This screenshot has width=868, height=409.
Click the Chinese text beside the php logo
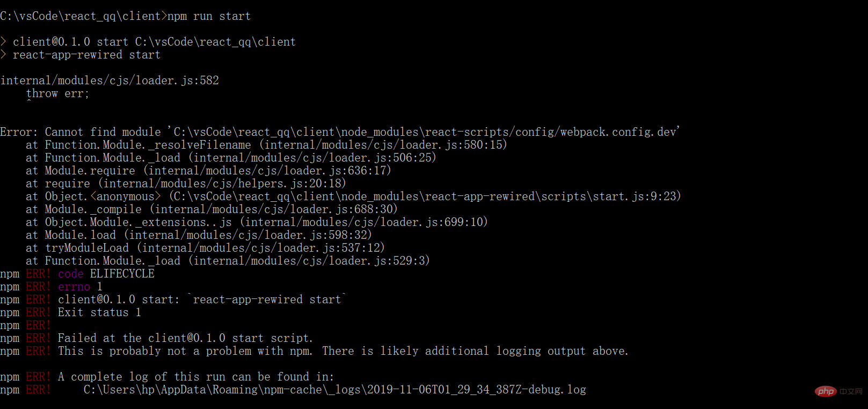tap(851, 391)
